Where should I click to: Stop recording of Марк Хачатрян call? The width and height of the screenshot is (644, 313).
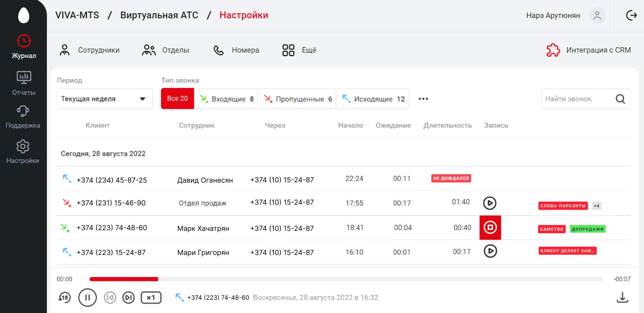click(x=490, y=227)
